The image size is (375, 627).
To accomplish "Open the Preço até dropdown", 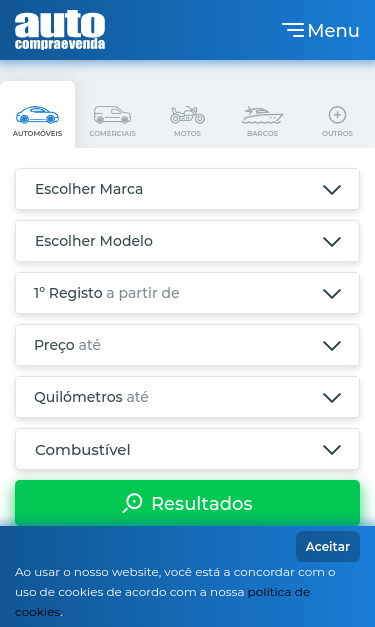I will (x=188, y=345).
